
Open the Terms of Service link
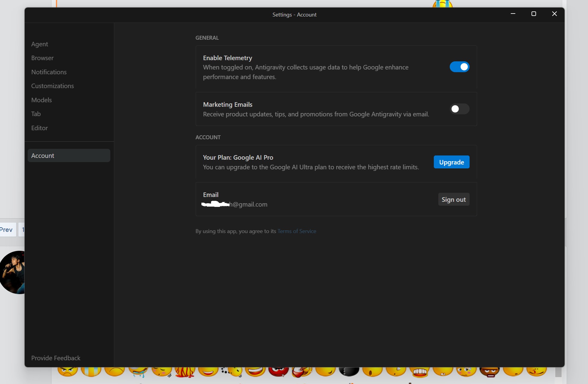tap(297, 231)
